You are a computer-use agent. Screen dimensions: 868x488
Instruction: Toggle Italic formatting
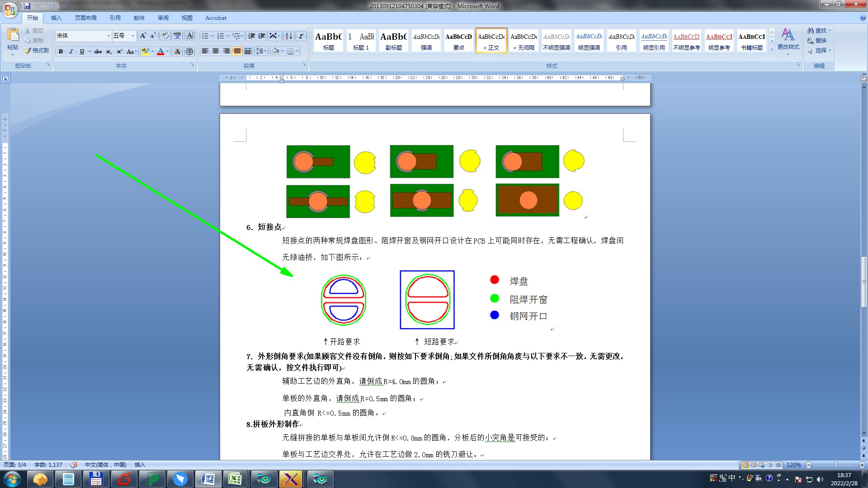pyautogui.click(x=71, y=52)
